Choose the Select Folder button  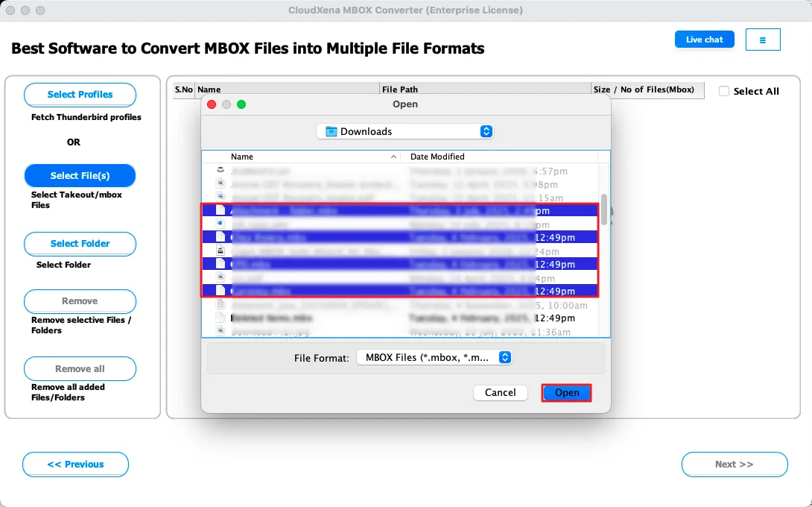tap(80, 244)
